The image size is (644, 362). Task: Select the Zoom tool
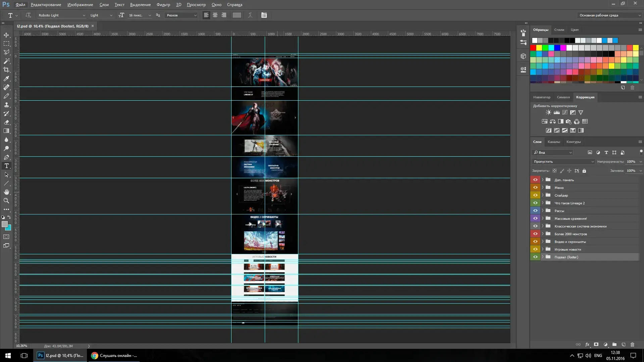[6, 201]
